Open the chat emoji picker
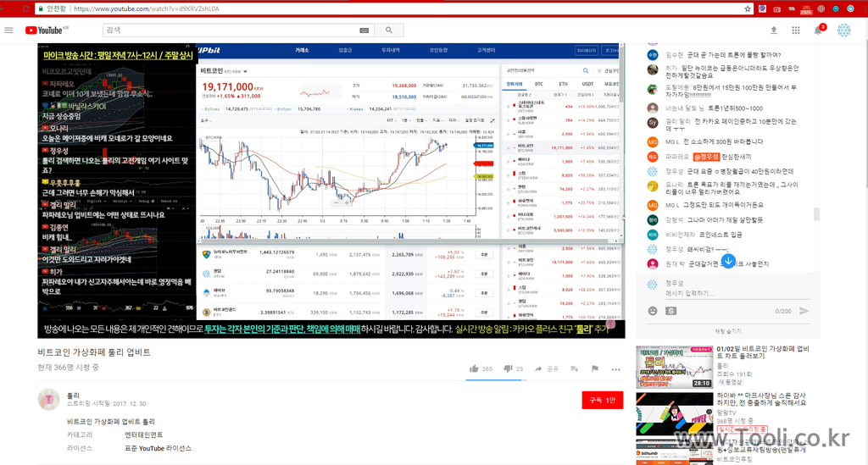 tap(653, 311)
